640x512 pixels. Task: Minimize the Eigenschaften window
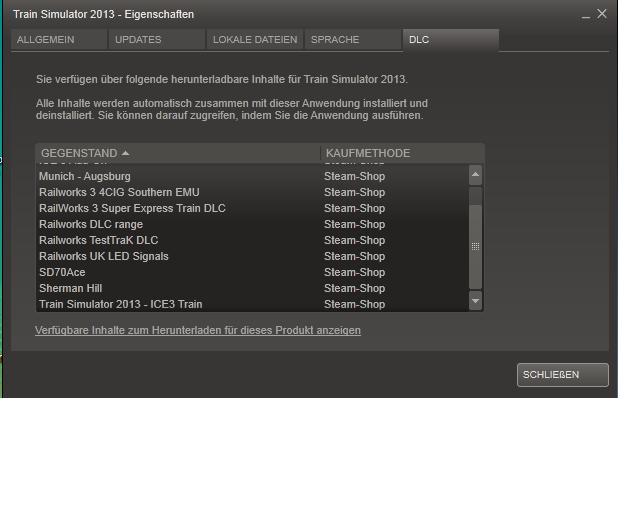[x=586, y=16]
